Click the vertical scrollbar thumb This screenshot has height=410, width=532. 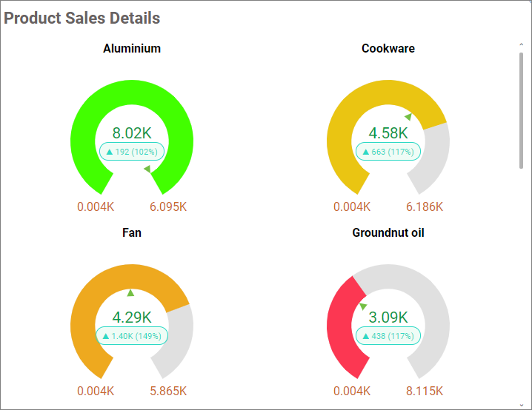[521, 110]
